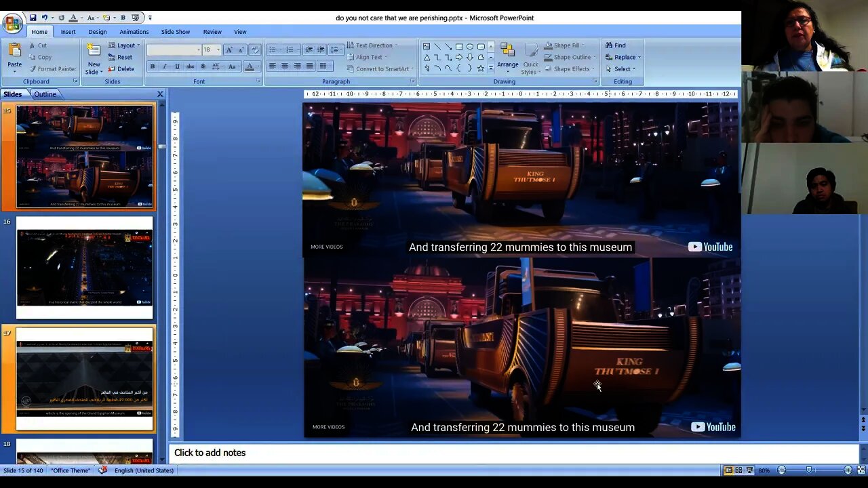Open the View tab
The image size is (868, 488).
coord(240,32)
